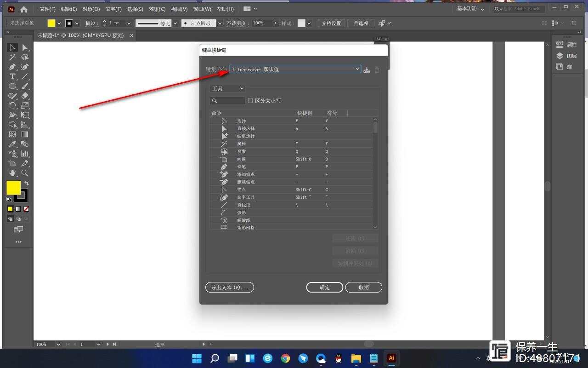Set paint mode to solid Color
Screen dimensions: 588x368
click(10, 209)
